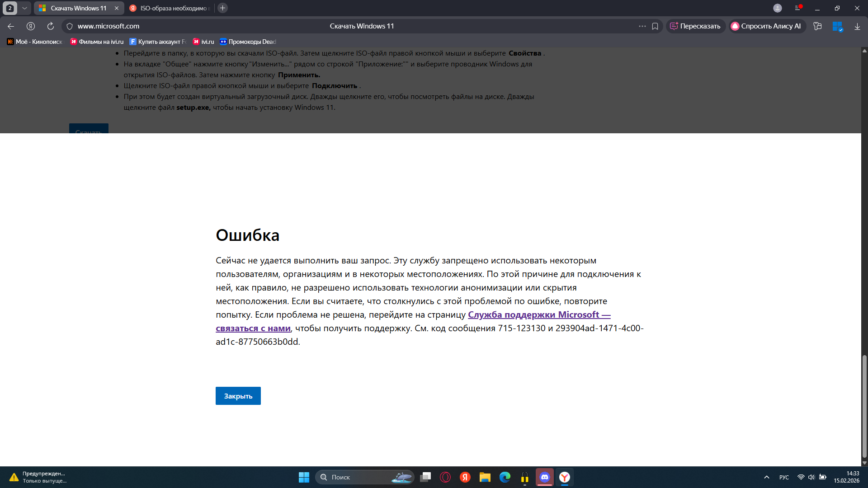Switch to the ISO-образа необходимо tab
Screen dimensions: 868x488
170,8
